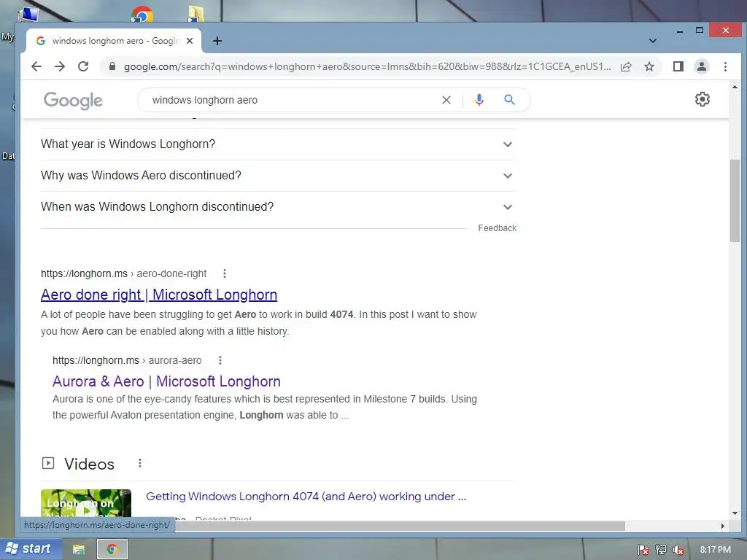Viewport: 747px width, 560px height.
Task: Open the Start menu
Action: (31, 549)
